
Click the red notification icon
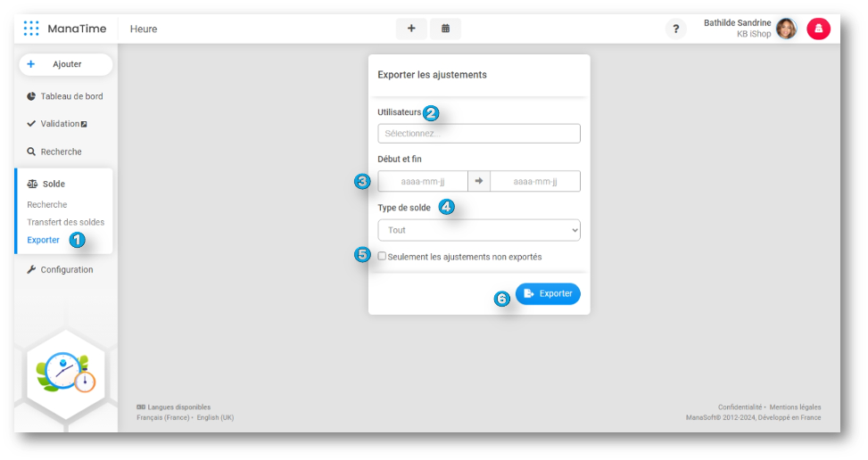pyautogui.click(x=818, y=29)
